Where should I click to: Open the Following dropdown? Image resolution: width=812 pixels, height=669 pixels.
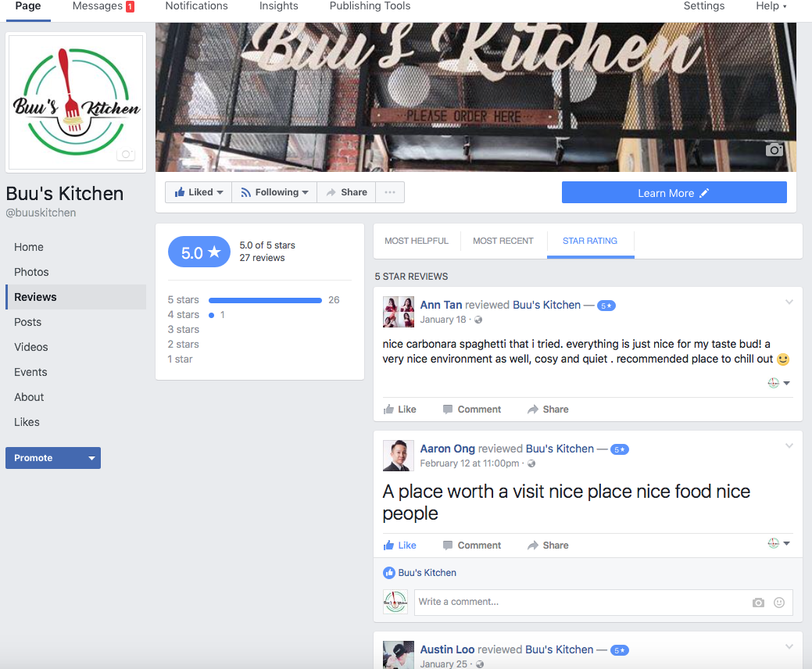click(274, 192)
